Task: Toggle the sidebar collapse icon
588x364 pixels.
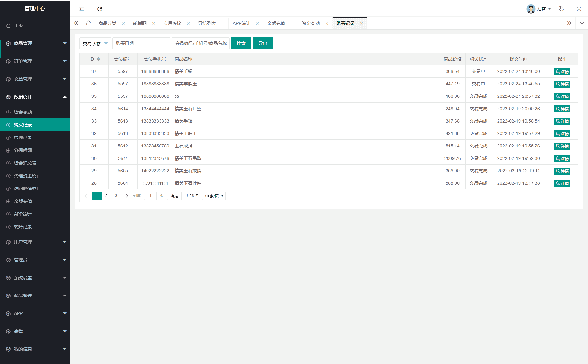Action: point(82,9)
